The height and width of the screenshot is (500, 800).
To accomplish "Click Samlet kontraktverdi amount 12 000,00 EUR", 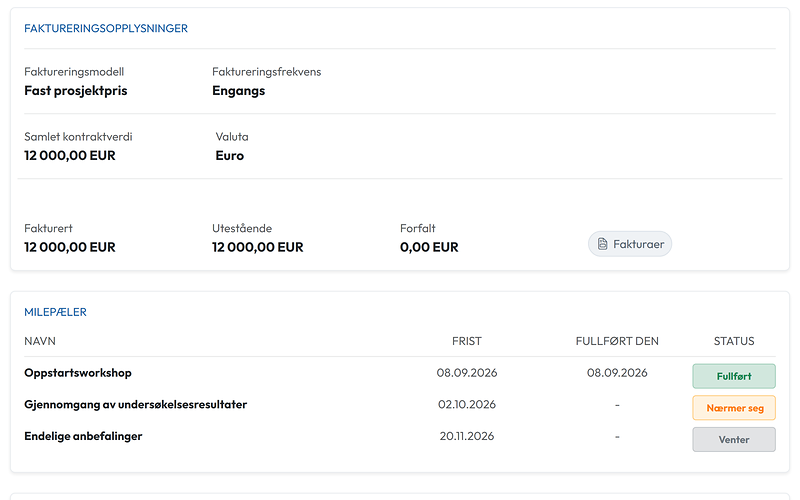I will (69, 156).
